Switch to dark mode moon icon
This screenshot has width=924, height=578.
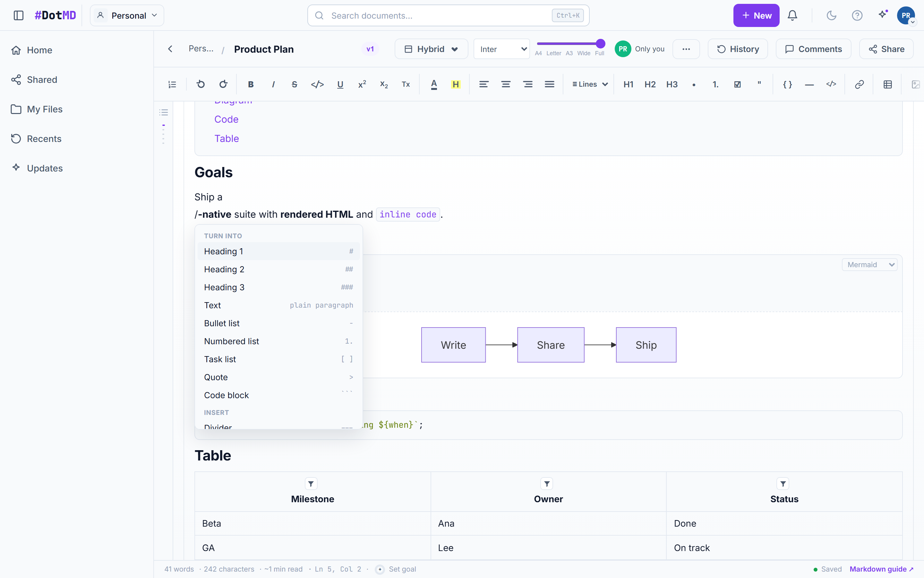[831, 15]
